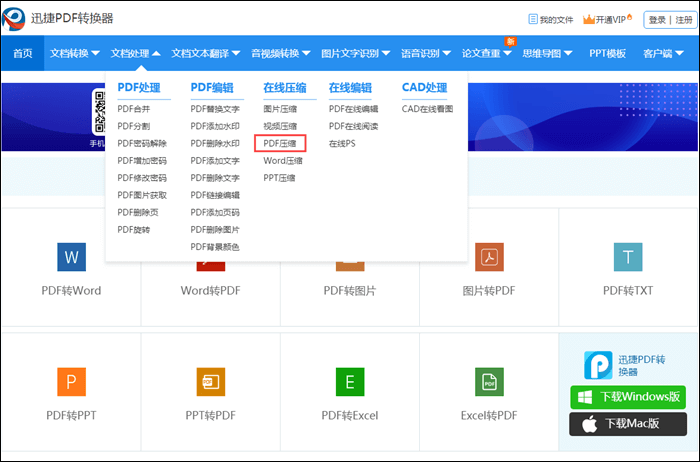Select PDF修改密码 menu entry
The height and width of the screenshot is (462, 700).
(x=142, y=178)
